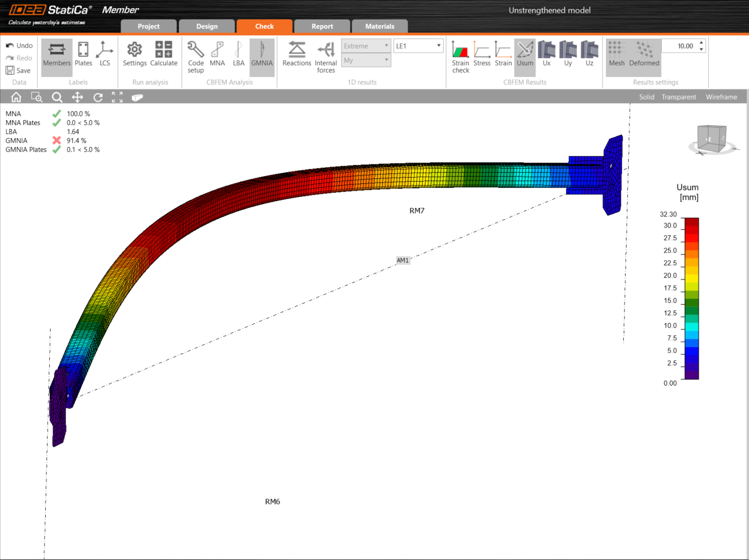Toggle Mesh display

pyautogui.click(x=617, y=54)
